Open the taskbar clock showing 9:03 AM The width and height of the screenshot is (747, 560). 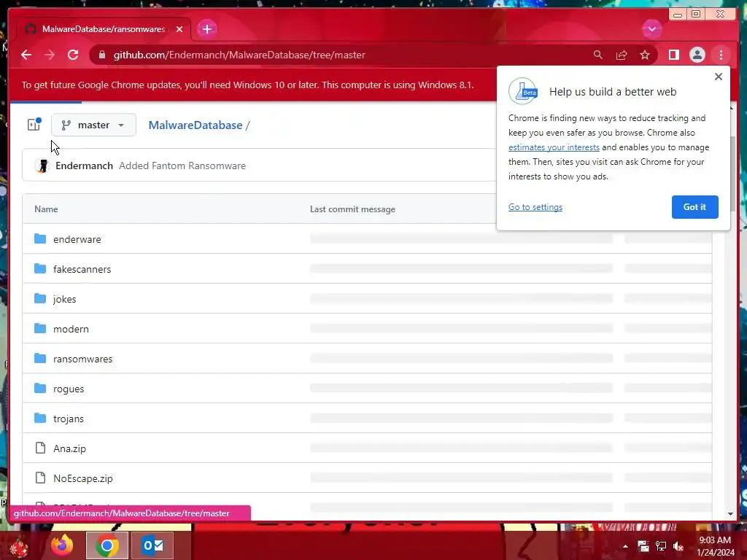pos(715,546)
